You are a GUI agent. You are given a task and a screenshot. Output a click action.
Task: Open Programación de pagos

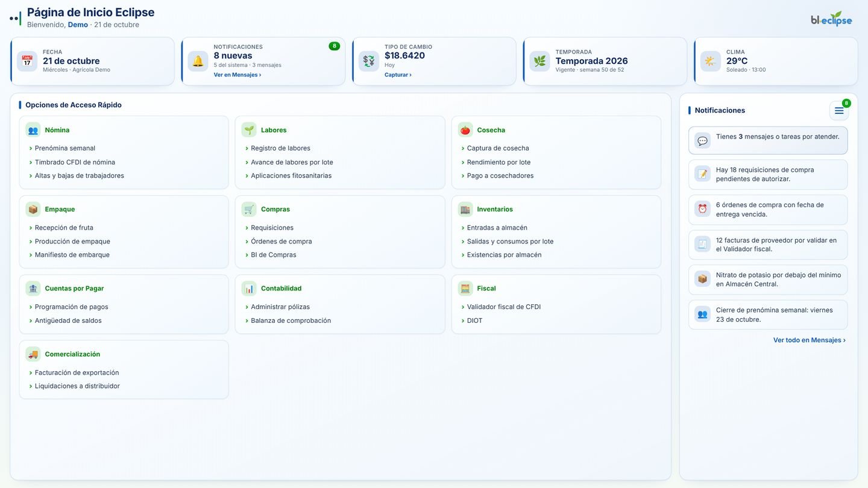point(72,307)
